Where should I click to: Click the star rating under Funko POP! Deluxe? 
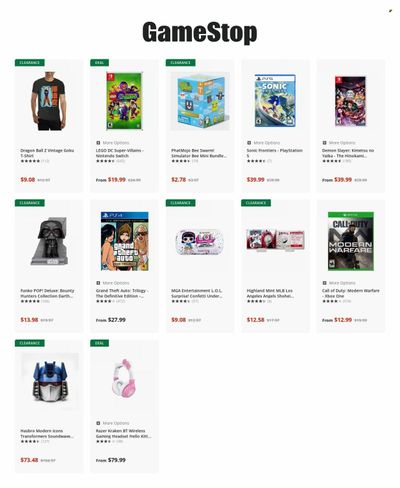30,301
